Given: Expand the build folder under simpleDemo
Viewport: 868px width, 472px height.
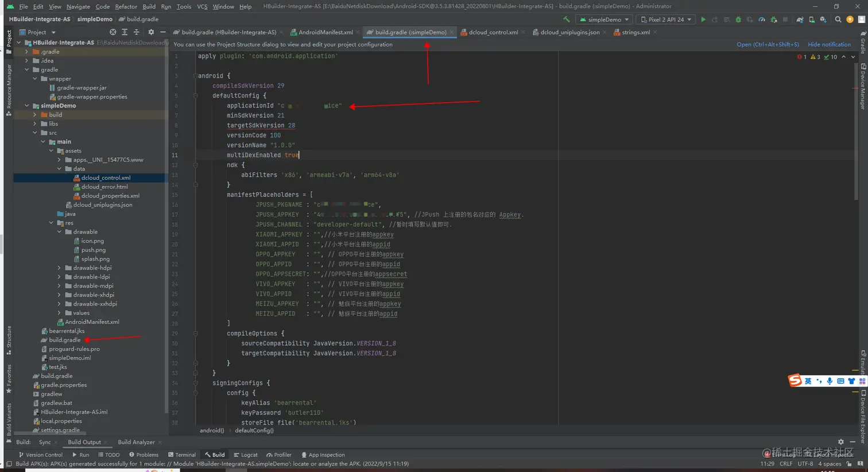Looking at the screenshot, I should [35, 115].
